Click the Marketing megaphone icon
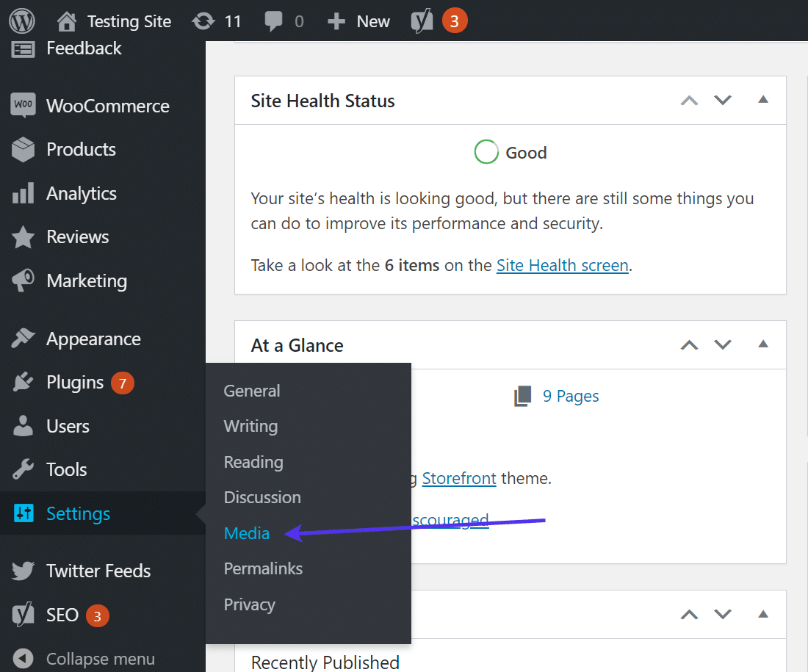The image size is (808, 672). [x=23, y=281]
